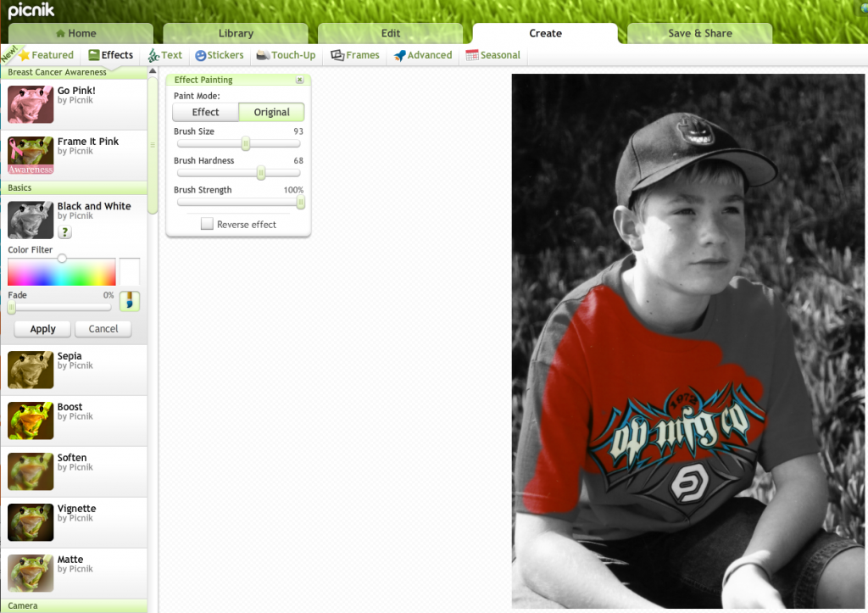Click the Camera category header

tap(74, 606)
